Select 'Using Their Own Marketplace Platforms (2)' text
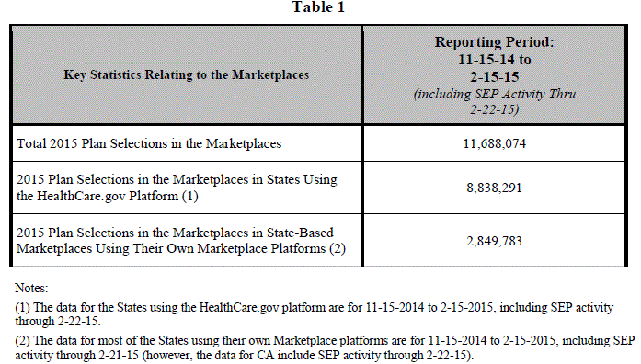The width and height of the screenshot is (641, 364). [221, 248]
